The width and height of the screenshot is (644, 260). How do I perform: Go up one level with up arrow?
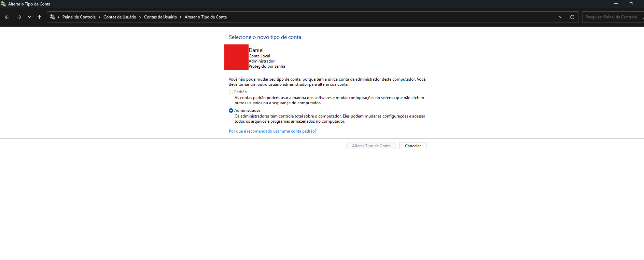click(39, 17)
